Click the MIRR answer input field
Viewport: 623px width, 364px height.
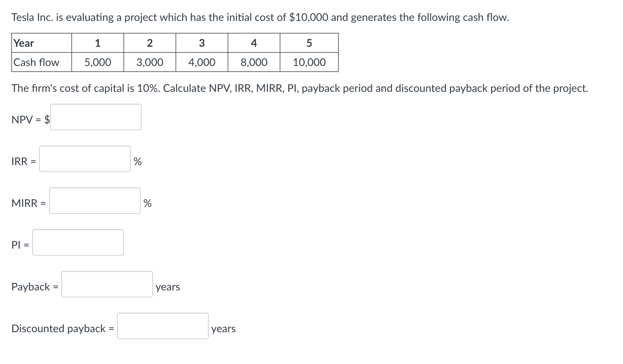95,201
